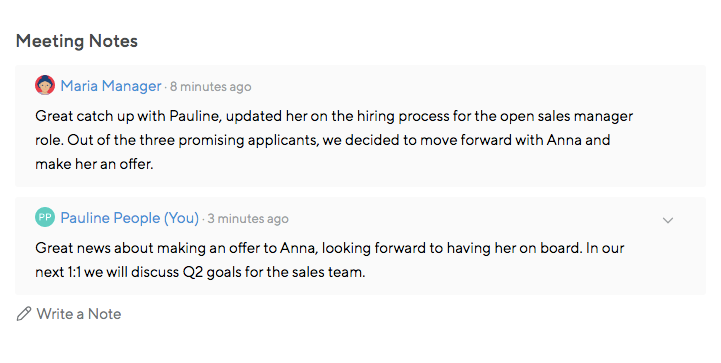
Task: Expand the chevron on Pauline's note
Action: pos(668,220)
